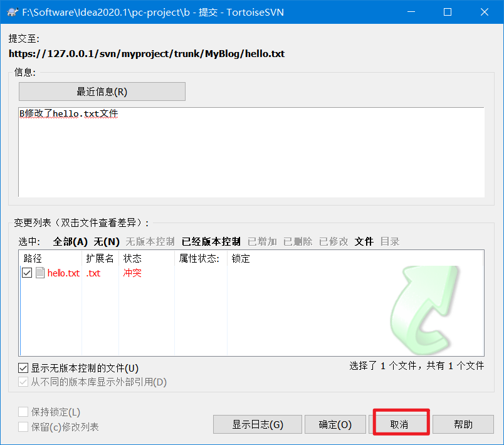This screenshot has width=504, height=445.
Task: Close the TortoiseSVN commit dialog
Action: pyautogui.click(x=485, y=12)
